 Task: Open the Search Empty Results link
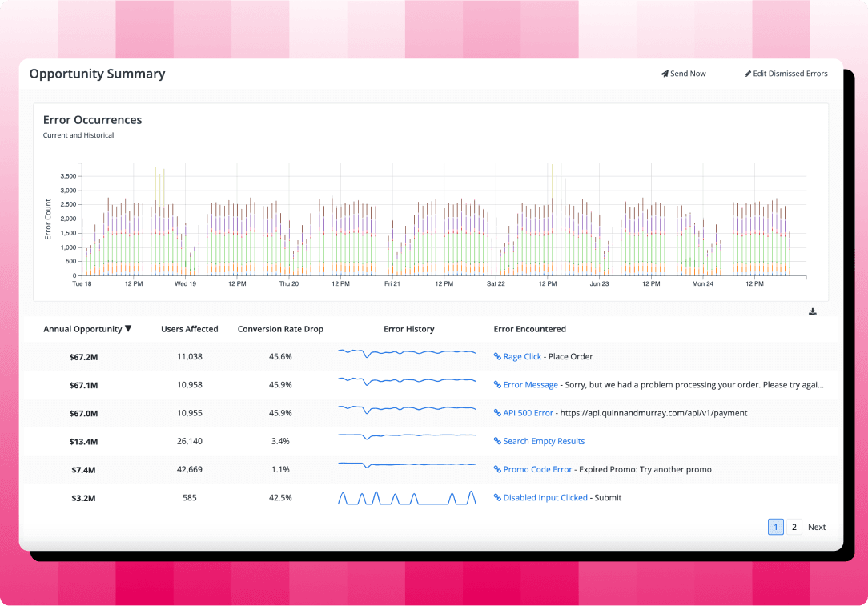click(x=544, y=441)
